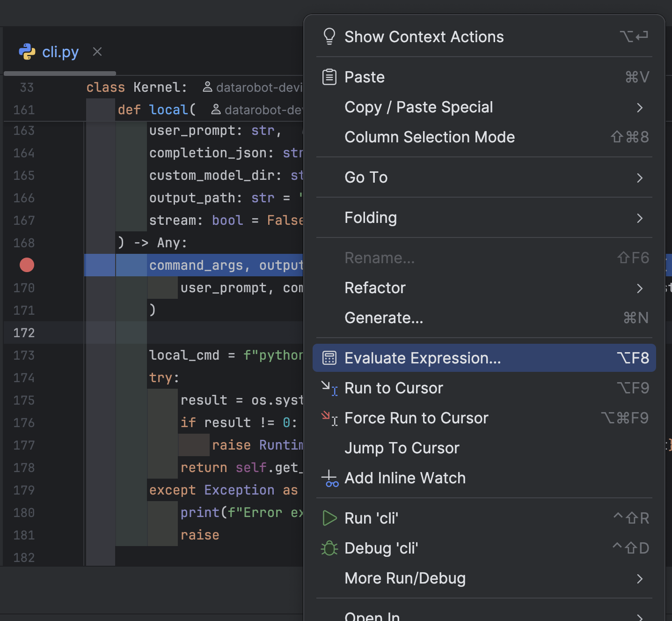Click the Evaluate Expression calculator icon
Viewport: 672px width, 621px height.
329,358
